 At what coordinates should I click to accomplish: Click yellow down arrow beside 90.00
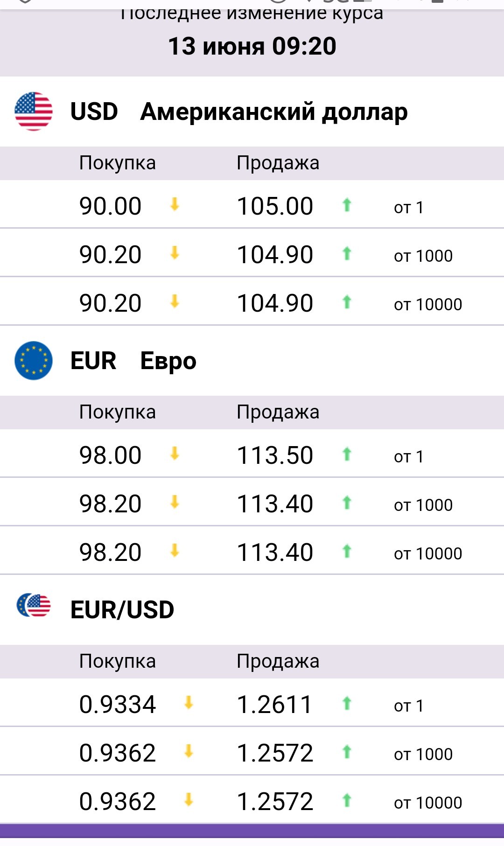click(175, 204)
